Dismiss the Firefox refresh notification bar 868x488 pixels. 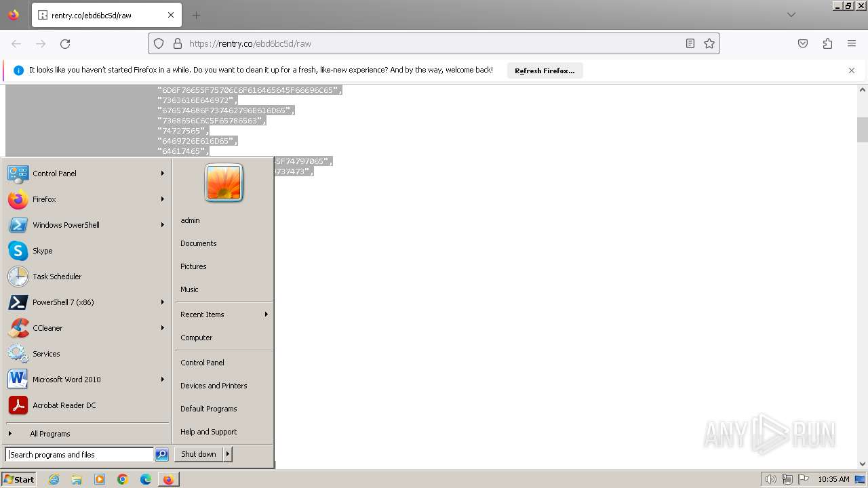(852, 70)
